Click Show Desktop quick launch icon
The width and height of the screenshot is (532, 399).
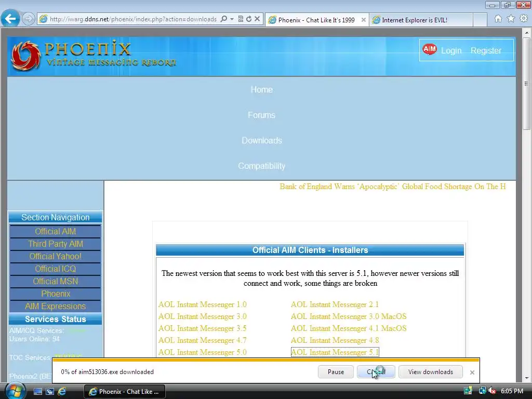coord(37,392)
